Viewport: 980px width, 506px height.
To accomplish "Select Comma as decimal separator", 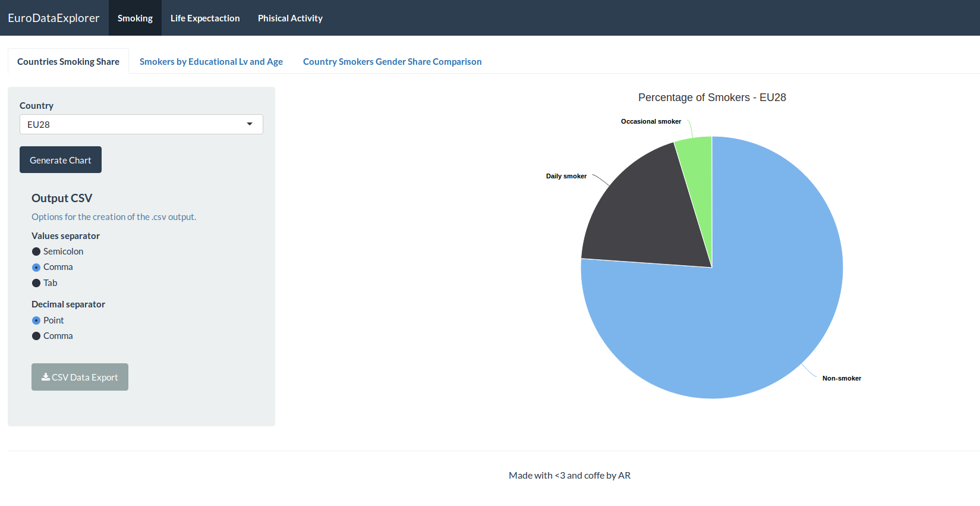I will tap(36, 336).
